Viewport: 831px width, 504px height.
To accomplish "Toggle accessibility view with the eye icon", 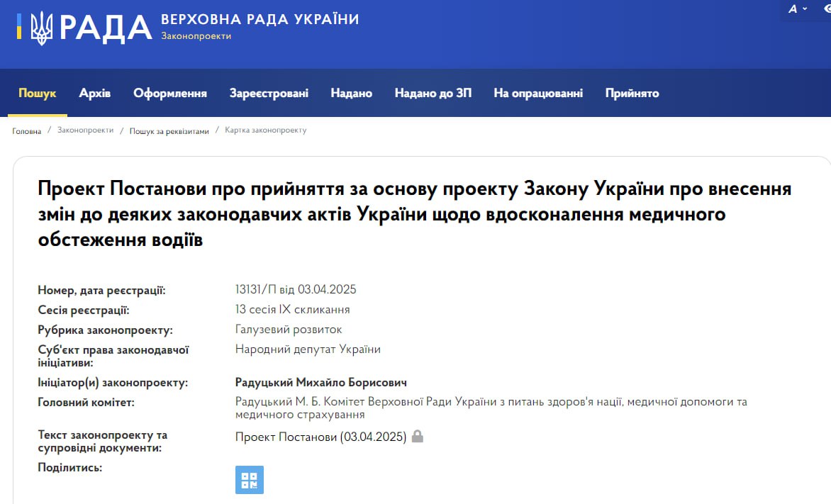I will [825, 9].
